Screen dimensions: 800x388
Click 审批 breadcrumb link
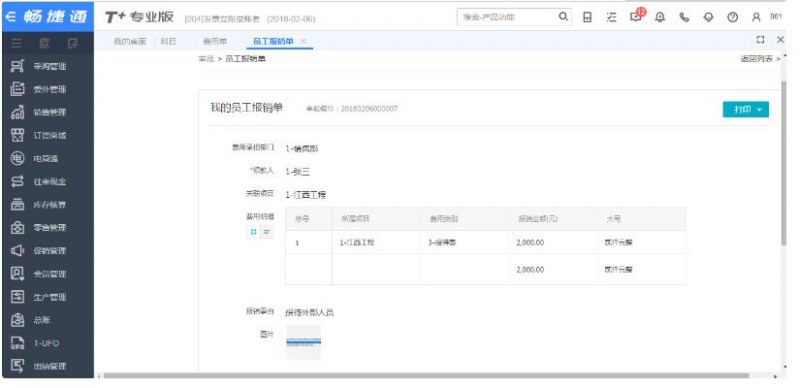(x=206, y=59)
